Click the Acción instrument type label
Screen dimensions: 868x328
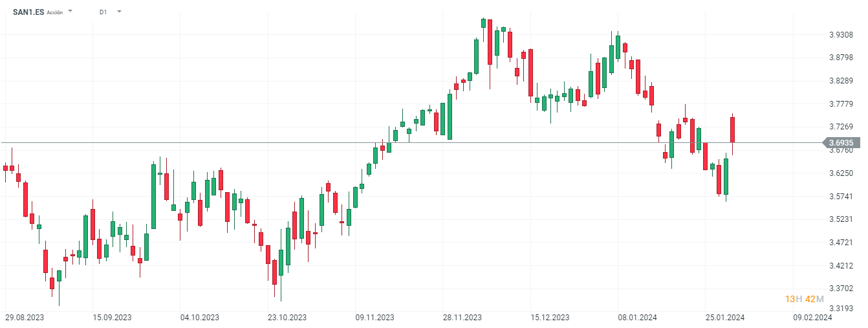pyautogui.click(x=55, y=12)
